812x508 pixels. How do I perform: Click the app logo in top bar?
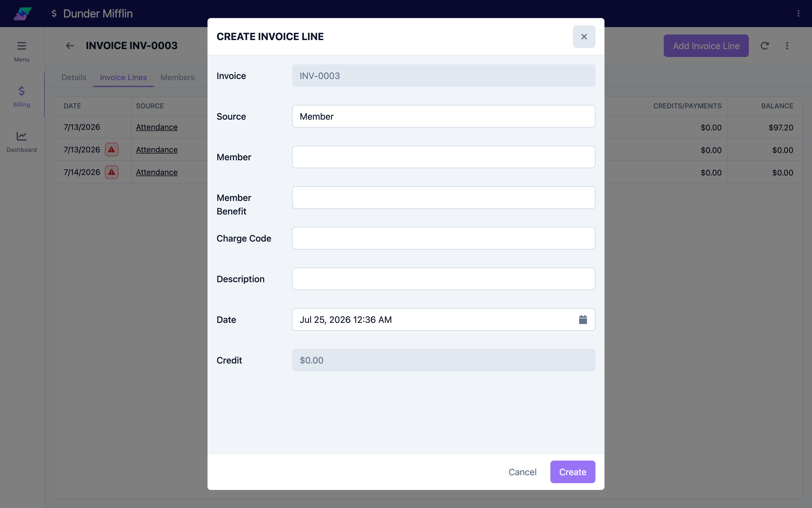(x=23, y=14)
